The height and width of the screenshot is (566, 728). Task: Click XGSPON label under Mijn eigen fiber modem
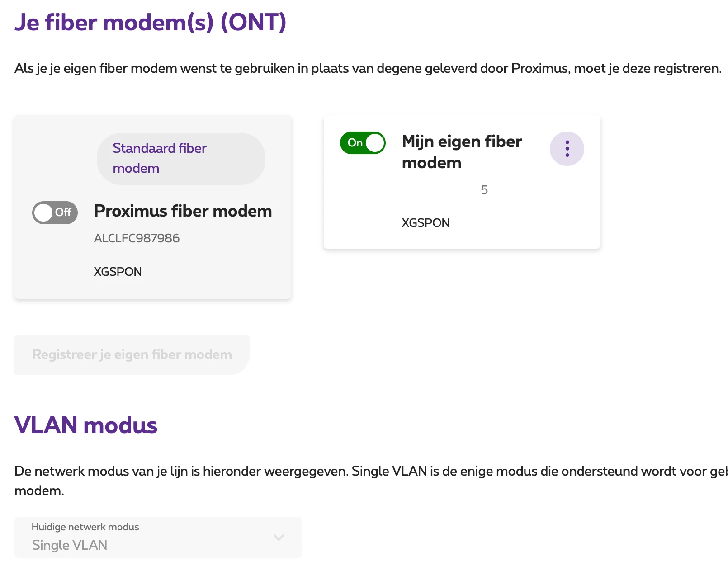425,223
